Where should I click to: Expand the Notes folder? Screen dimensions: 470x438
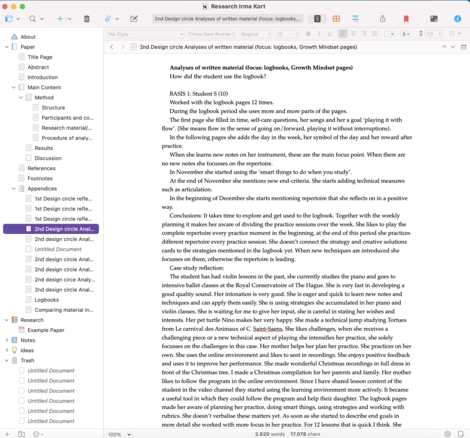6,340
